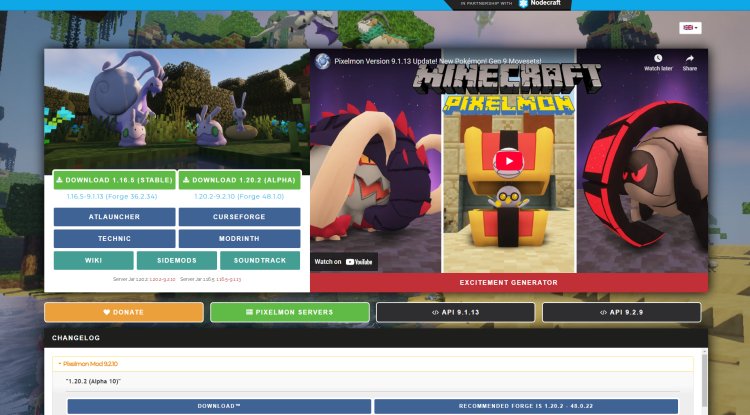Open the Technic button
Viewport: 750px width, 415px height.
114,239
